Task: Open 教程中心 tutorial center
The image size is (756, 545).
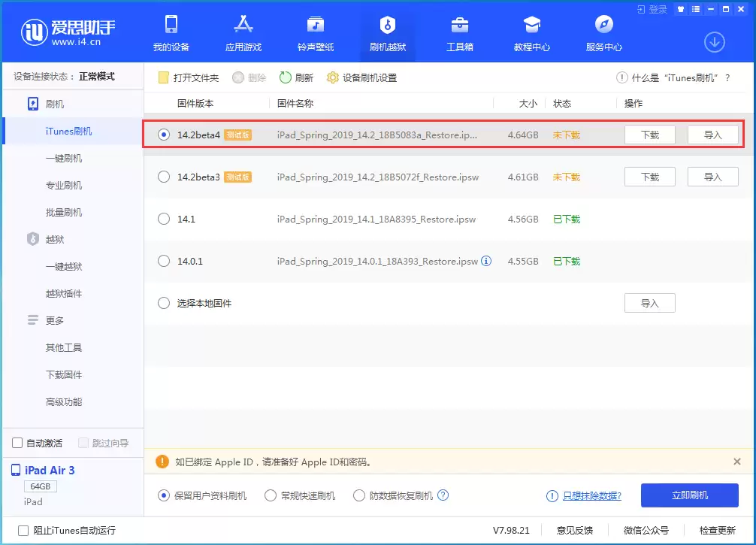Action: (x=532, y=33)
